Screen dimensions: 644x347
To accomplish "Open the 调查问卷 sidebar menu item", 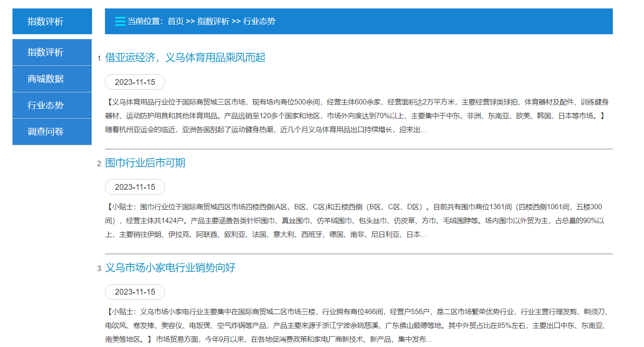I will pos(52,132).
